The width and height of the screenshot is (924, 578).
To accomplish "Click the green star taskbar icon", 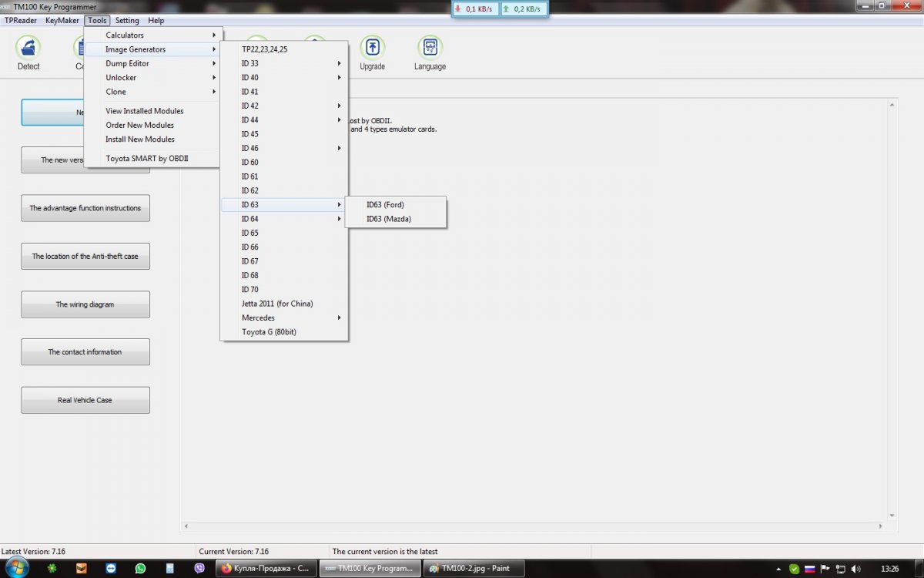I will pos(51,568).
